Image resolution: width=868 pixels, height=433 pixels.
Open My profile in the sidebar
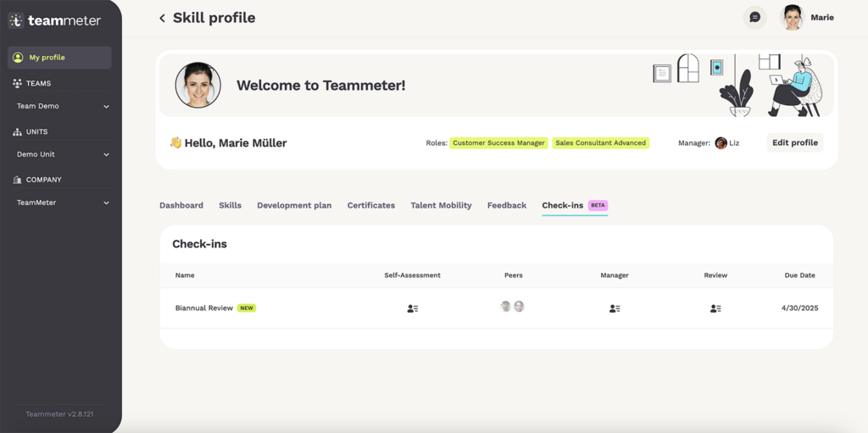tap(60, 58)
